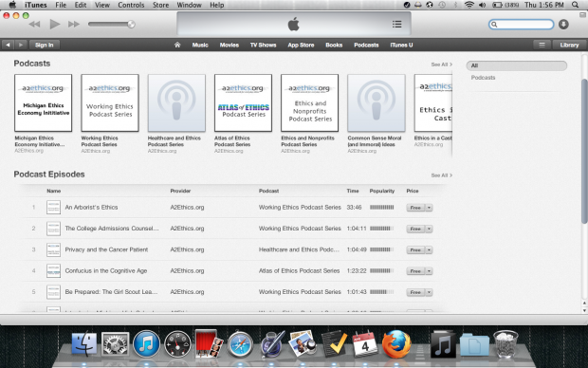Get An Arborist's Ethics with Free button
The height and width of the screenshot is (368, 588).
tap(415, 208)
